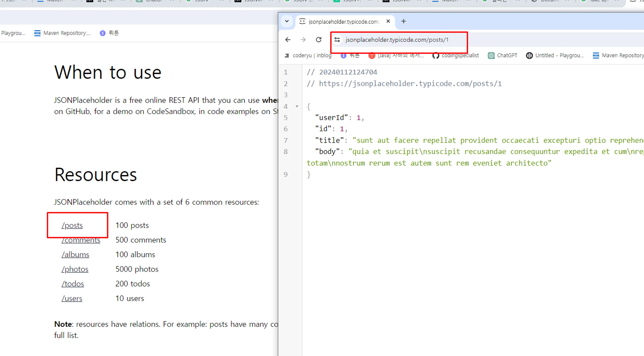Open the Java bookmark with red icon
The width and height of the screenshot is (644, 356).
click(x=396, y=55)
